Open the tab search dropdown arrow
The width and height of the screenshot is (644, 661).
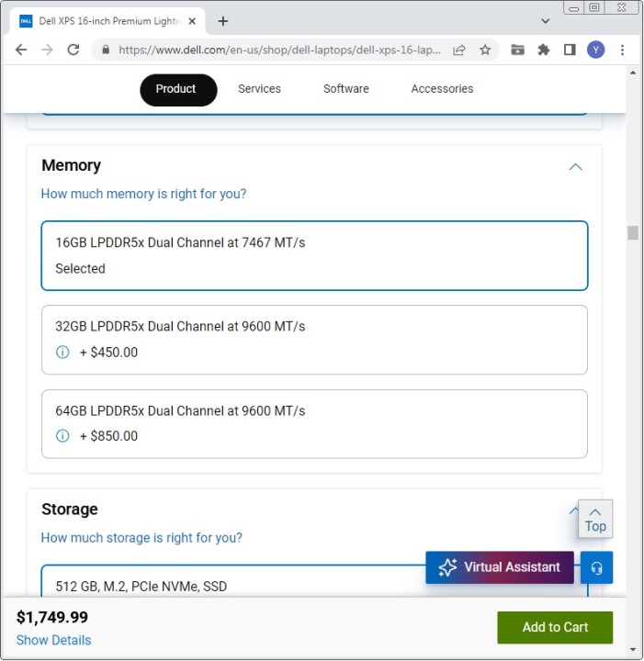point(545,21)
